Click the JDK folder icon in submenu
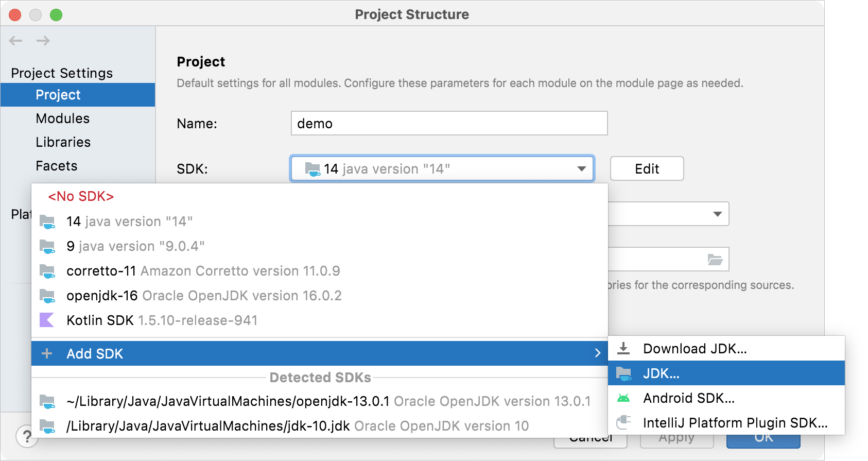Screen dimensions: 868x461 click(x=624, y=374)
